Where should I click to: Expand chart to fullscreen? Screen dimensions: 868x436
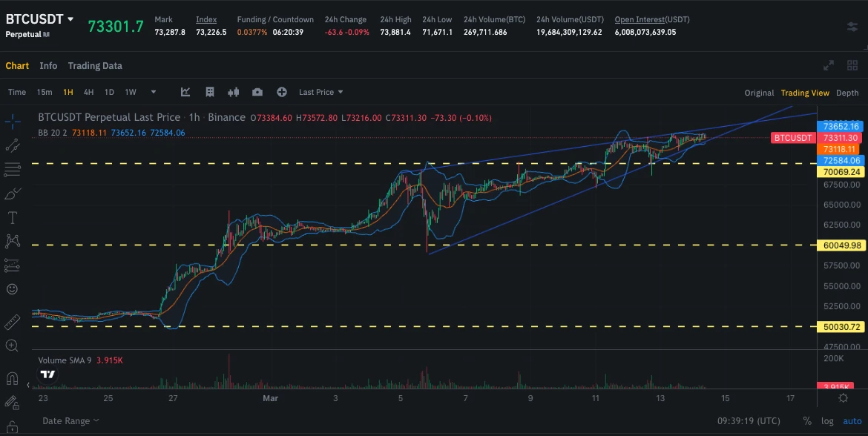[829, 65]
